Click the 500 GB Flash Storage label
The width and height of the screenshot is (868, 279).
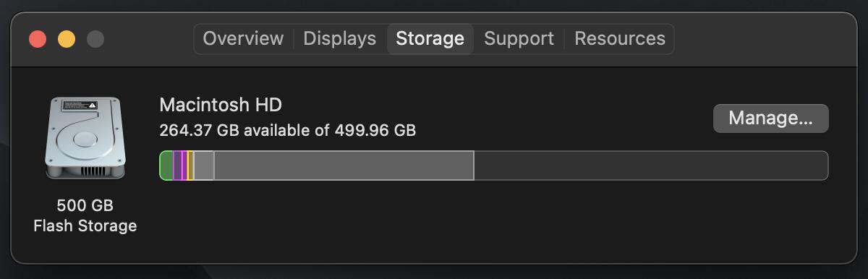click(x=85, y=215)
